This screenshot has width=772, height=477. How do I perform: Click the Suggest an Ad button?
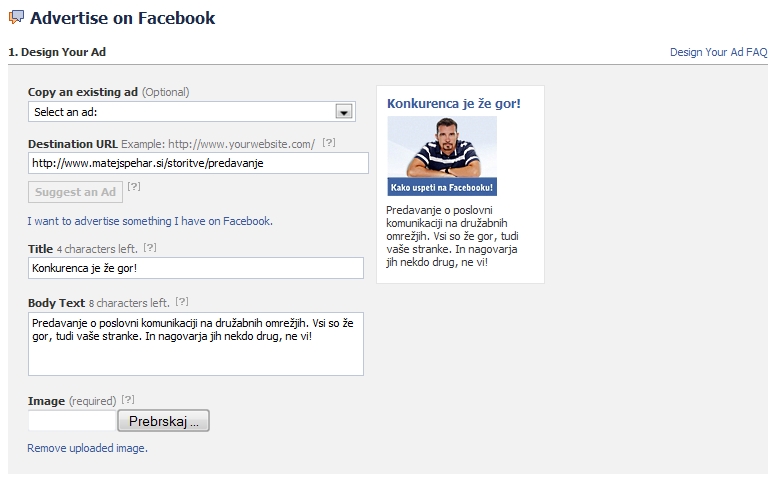75,192
